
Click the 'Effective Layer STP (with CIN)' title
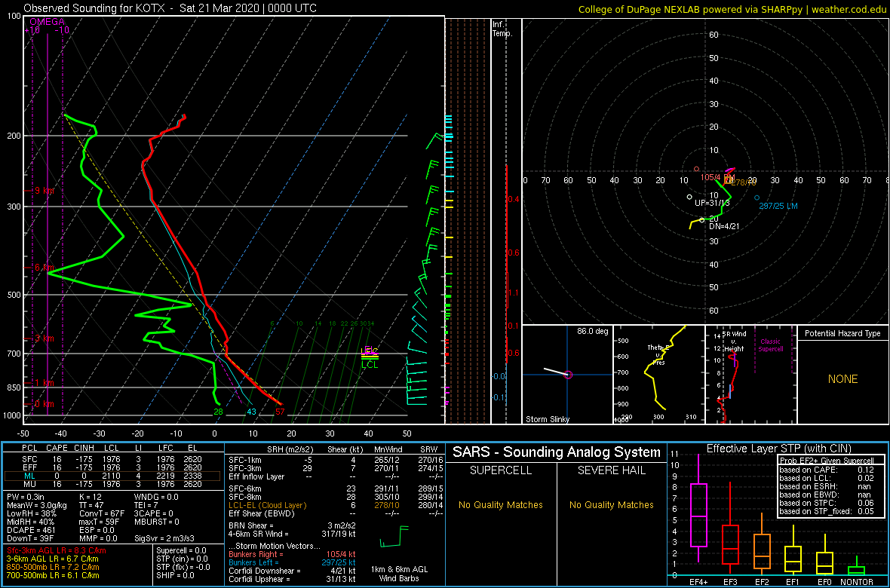778,449
